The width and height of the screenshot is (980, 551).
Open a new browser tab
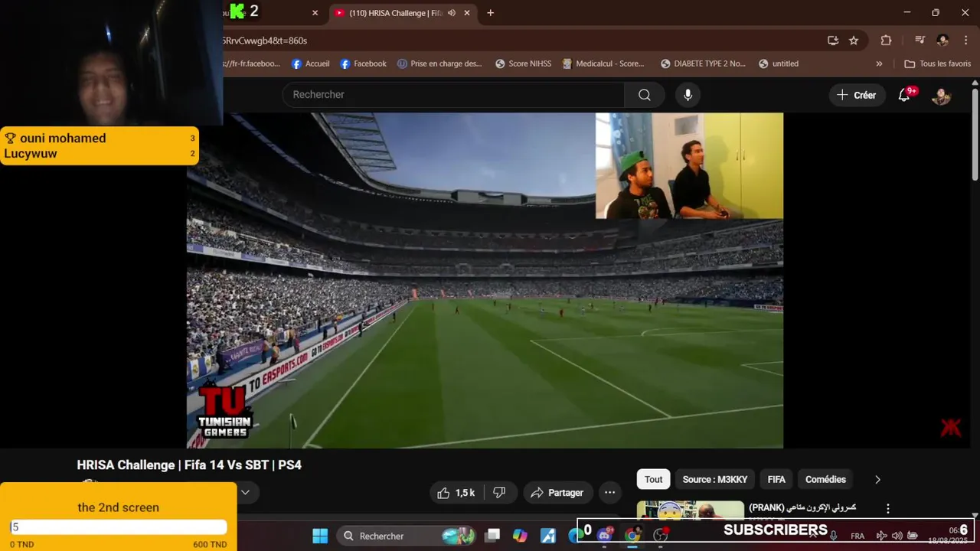(490, 13)
